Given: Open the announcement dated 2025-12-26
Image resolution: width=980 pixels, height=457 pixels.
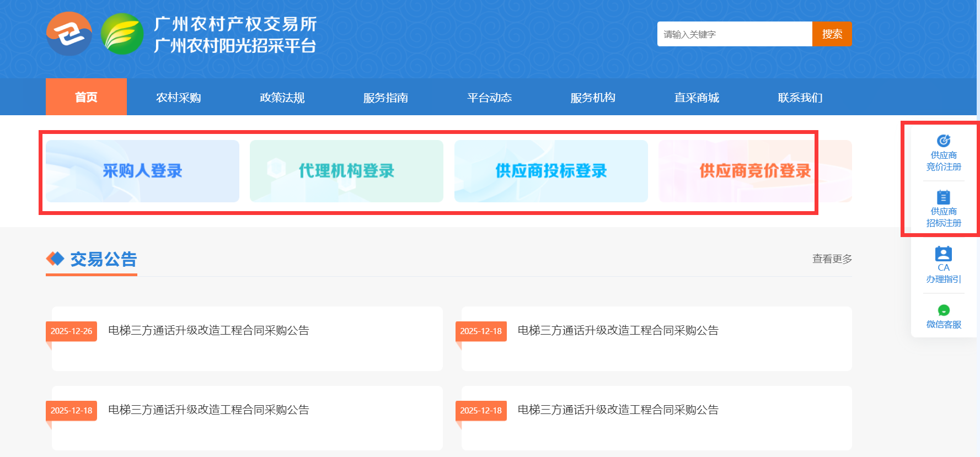Looking at the screenshot, I should [208, 331].
